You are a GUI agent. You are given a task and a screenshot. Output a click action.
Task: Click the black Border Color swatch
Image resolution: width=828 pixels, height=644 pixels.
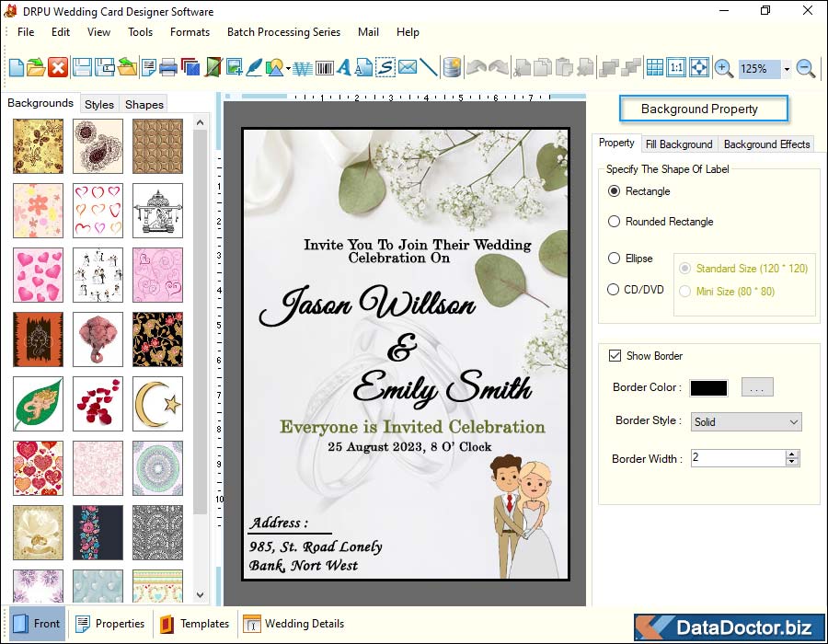click(708, 388)
